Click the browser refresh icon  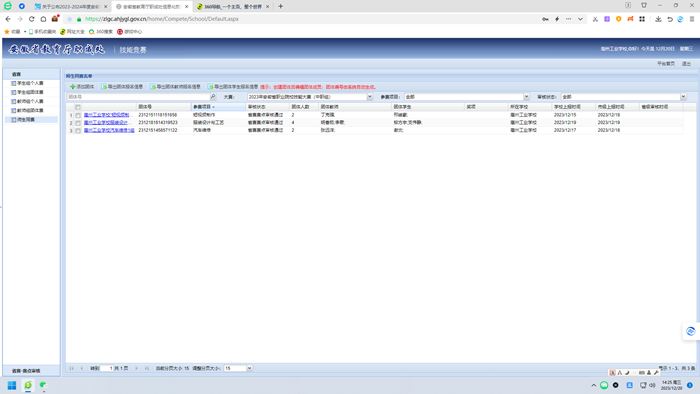[x=31, y=19]
